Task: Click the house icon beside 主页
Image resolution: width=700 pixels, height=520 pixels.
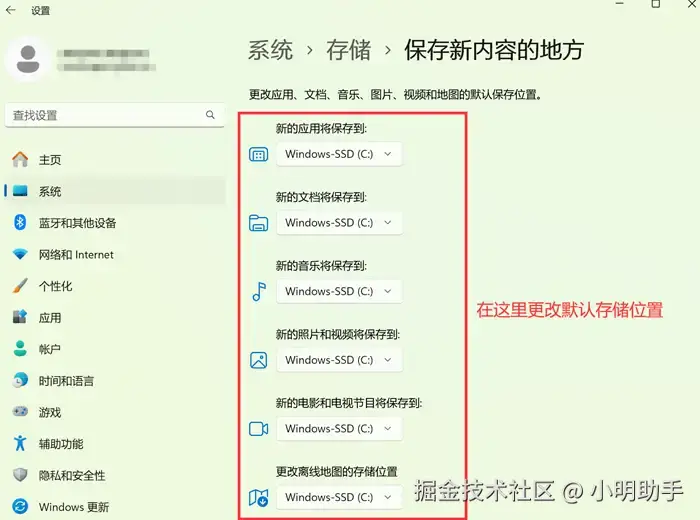Action: [x=20, y=159]
